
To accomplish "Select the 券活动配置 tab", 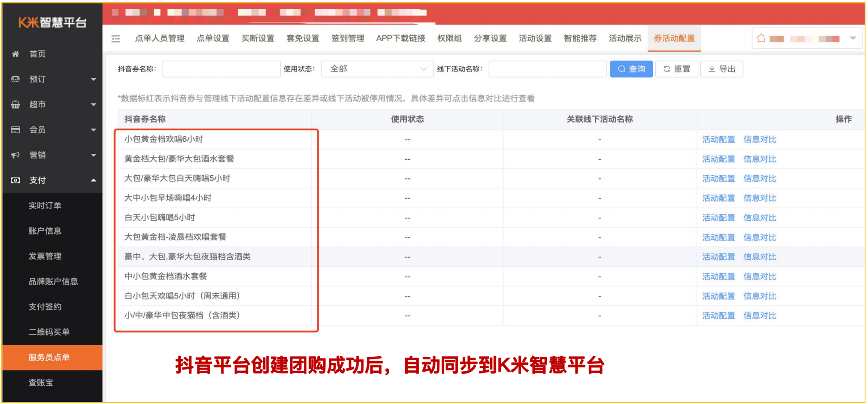I will (674, 38).
